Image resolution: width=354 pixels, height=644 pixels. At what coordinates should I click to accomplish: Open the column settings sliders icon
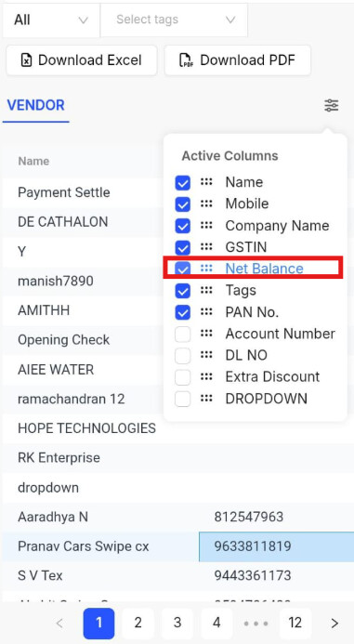tap(332, 106)
